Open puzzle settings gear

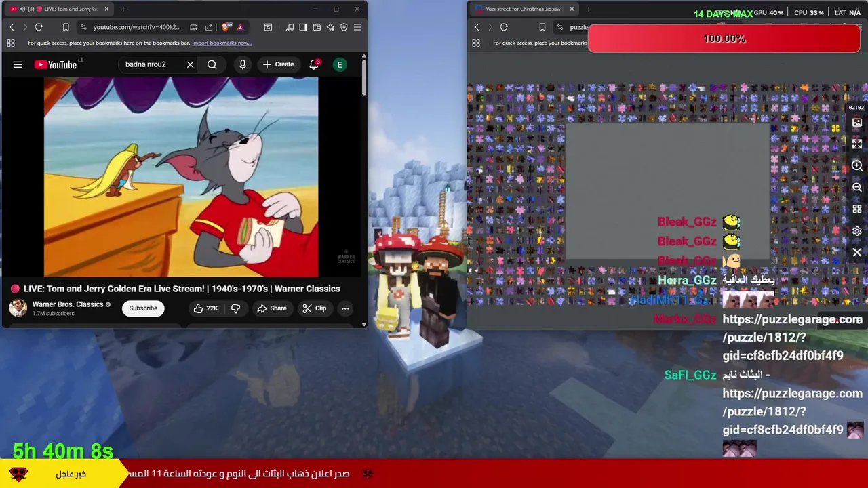tap(857, 231)
